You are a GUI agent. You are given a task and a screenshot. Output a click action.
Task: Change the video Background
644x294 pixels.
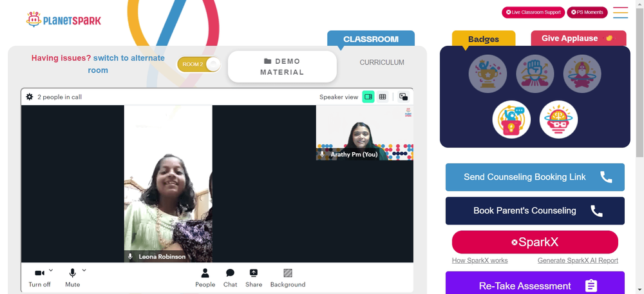click(287, 278)
